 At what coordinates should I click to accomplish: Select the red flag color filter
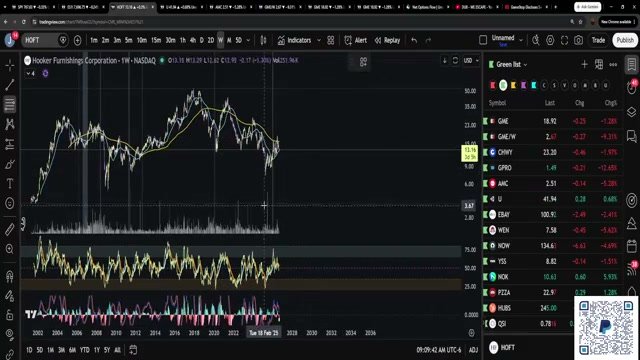point(493,85)
